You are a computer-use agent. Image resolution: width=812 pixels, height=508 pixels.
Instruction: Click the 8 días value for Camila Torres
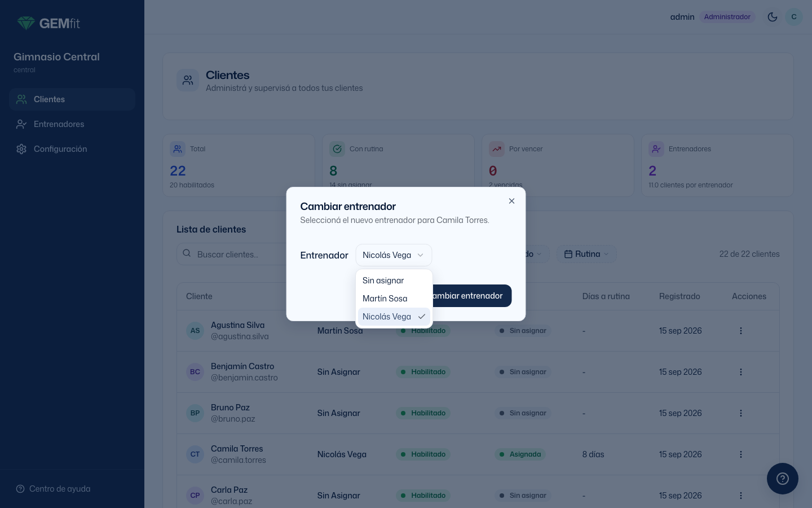(593, 454)
